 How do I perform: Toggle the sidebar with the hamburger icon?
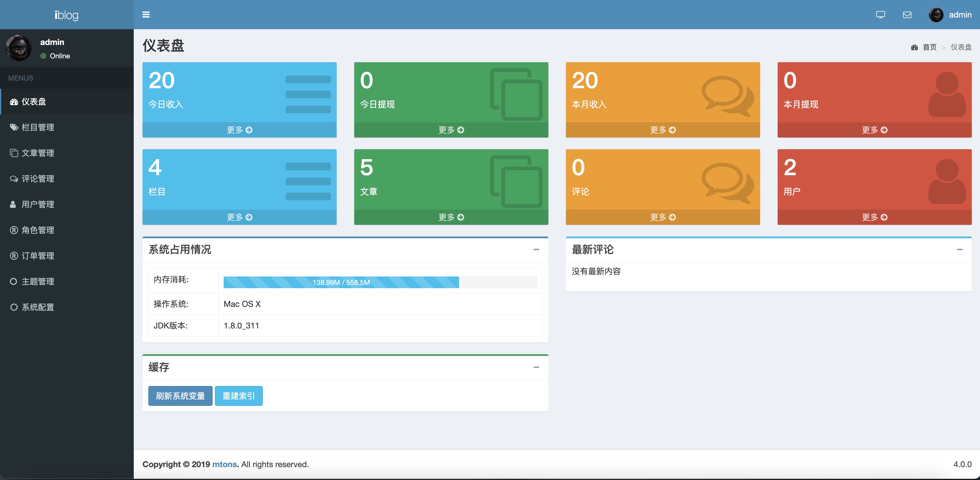[146, 15]
